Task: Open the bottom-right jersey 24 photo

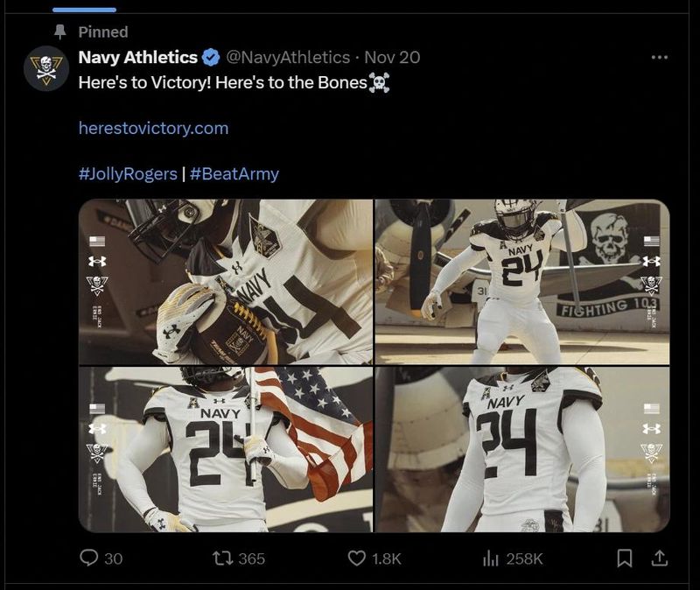Action: 522,449
